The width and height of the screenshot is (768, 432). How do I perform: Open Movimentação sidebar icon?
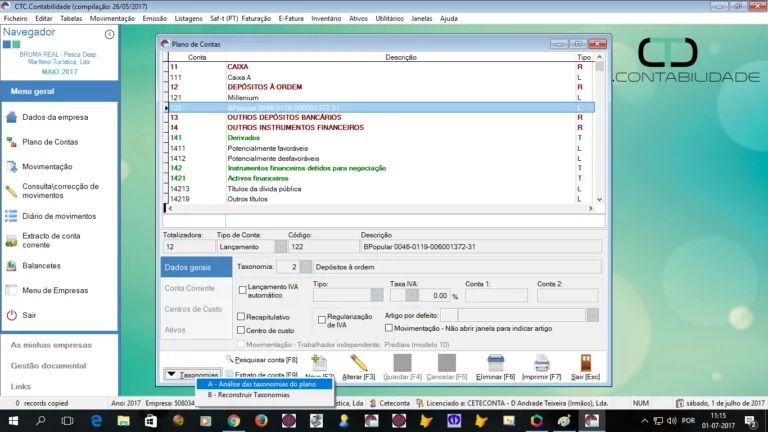click(x=11, y=167)
